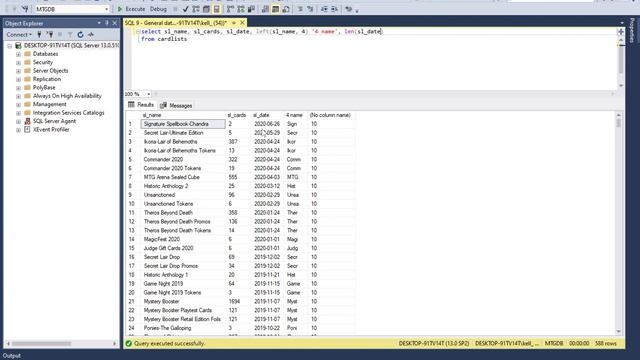Click the Filter icon in Object Explorer
The height and width of the screenshot is (360, 640).
pyautogui.click(x=70, y=35)
